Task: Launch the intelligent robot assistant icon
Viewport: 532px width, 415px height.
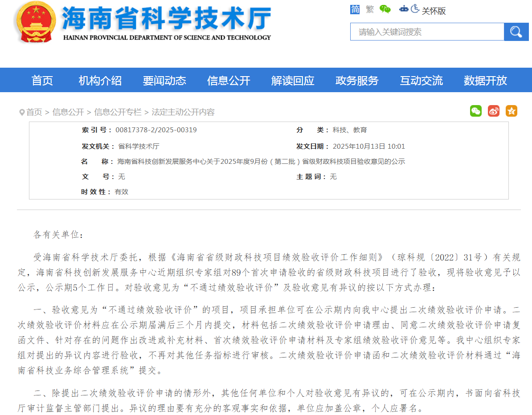Action: [404, 9]
